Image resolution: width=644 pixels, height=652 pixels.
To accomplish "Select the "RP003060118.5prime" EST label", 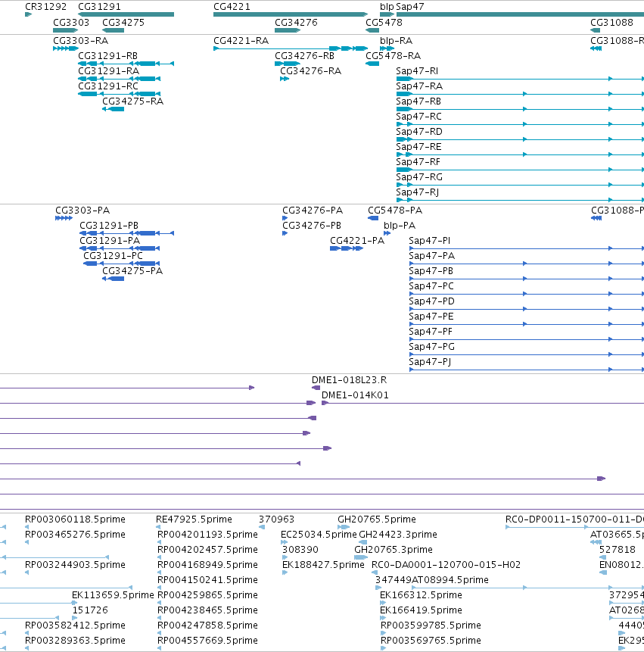I will (x=75, y=519).
